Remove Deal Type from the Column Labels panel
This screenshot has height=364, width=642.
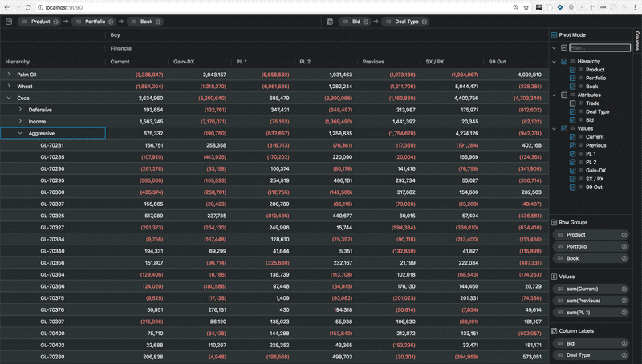[624, 355]
